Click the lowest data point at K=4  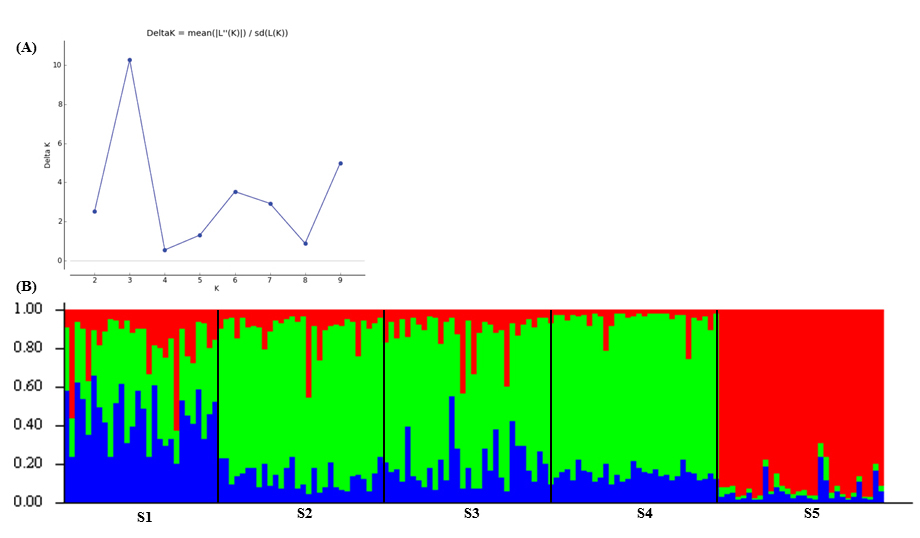(x=164, y=250)
